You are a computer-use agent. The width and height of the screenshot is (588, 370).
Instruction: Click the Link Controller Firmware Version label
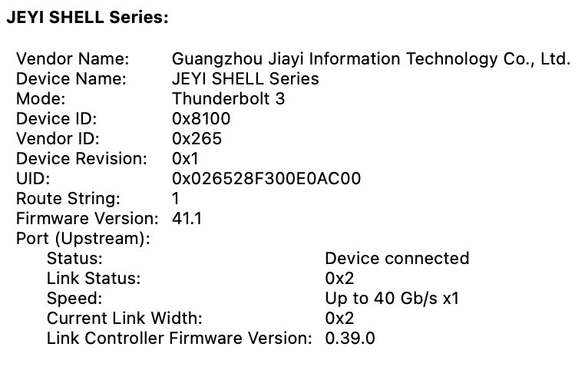pos(180,339)
